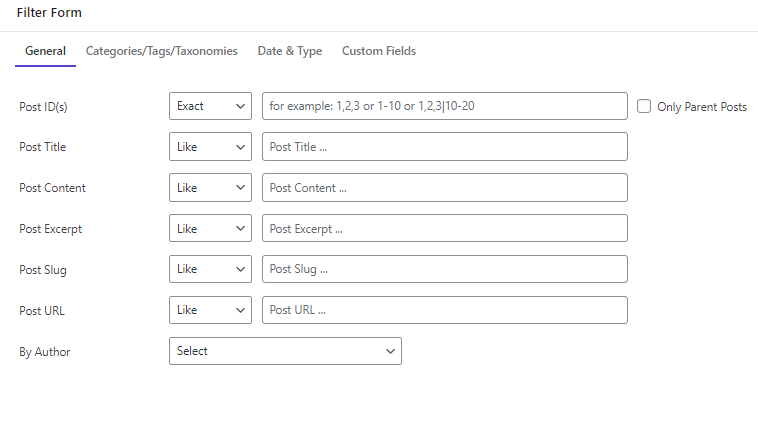Focus the Post ID(s) input field
Viewport: 758px width, 429px height.
click(445, 106)
